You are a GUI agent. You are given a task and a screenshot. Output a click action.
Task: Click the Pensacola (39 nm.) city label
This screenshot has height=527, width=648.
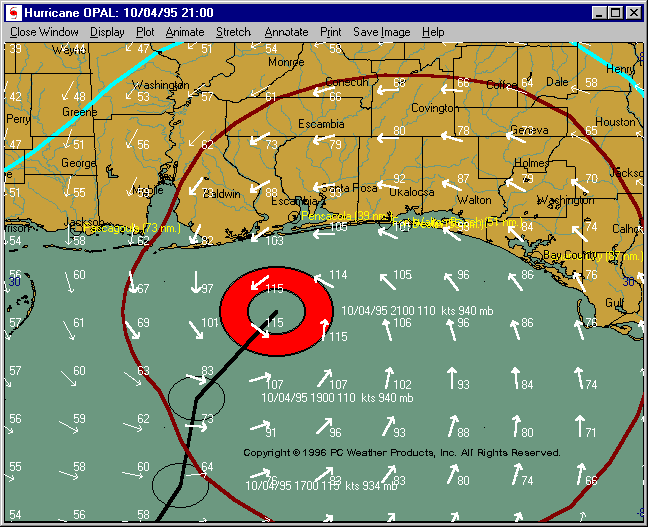(345, 216)
